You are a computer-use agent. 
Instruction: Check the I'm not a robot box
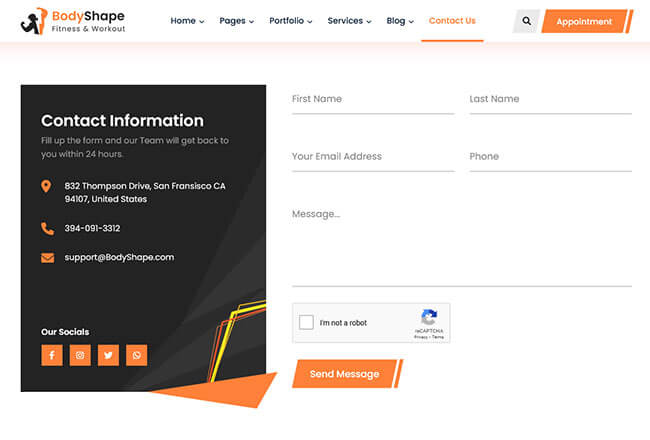(307, 323)
